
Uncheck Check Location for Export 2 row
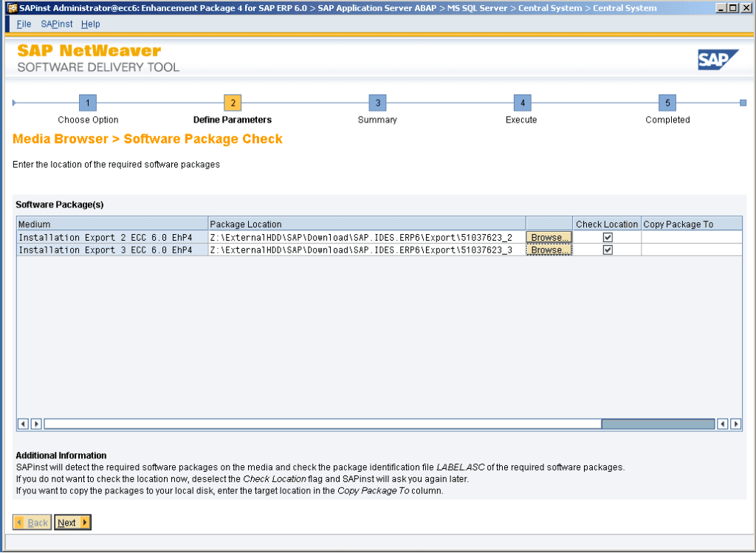[x=608, y=237]
